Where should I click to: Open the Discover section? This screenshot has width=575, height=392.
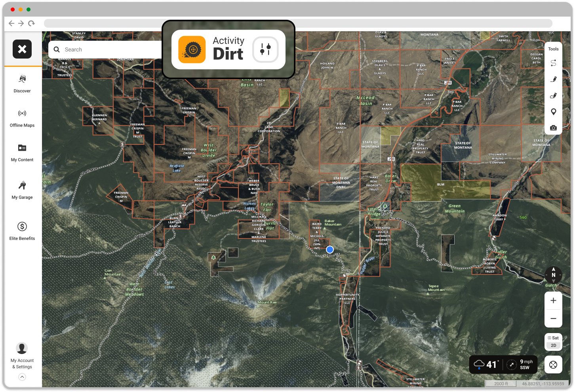click(22, 83)
